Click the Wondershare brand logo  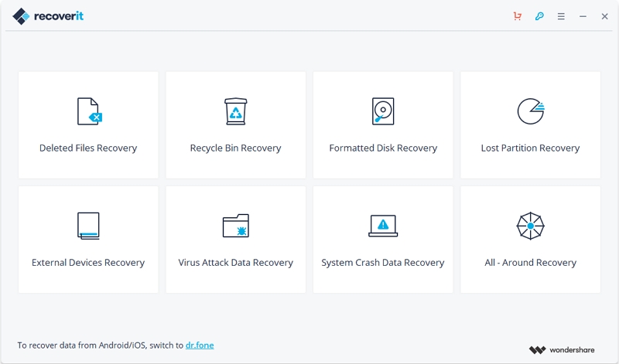tap(562, 350)
